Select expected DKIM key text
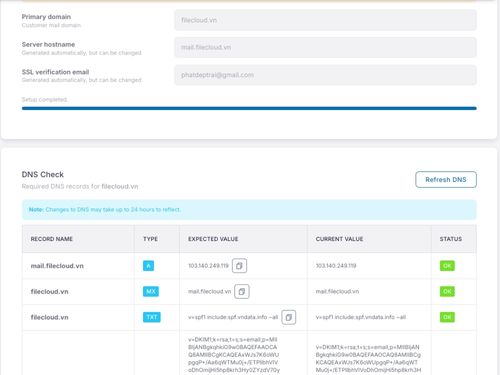 pos(234,355)
